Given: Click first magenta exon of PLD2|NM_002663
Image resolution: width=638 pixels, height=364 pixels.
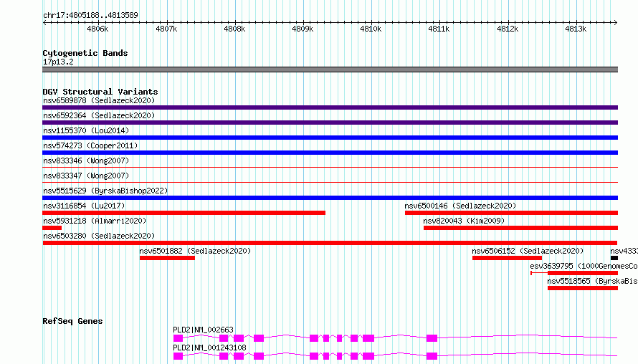Looking at the screenshot, I should point(178,338).
